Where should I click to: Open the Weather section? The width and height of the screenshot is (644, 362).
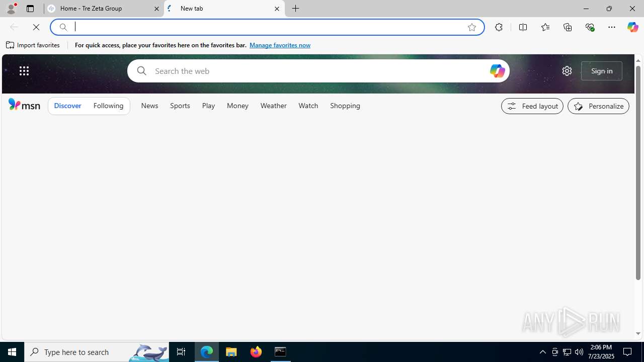tap(274, 106)
